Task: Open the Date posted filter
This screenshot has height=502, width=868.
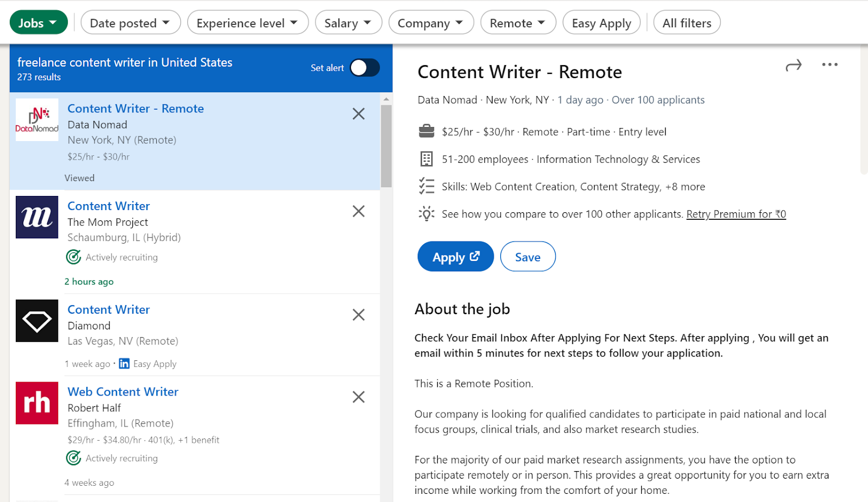Action: pos(130,23)
